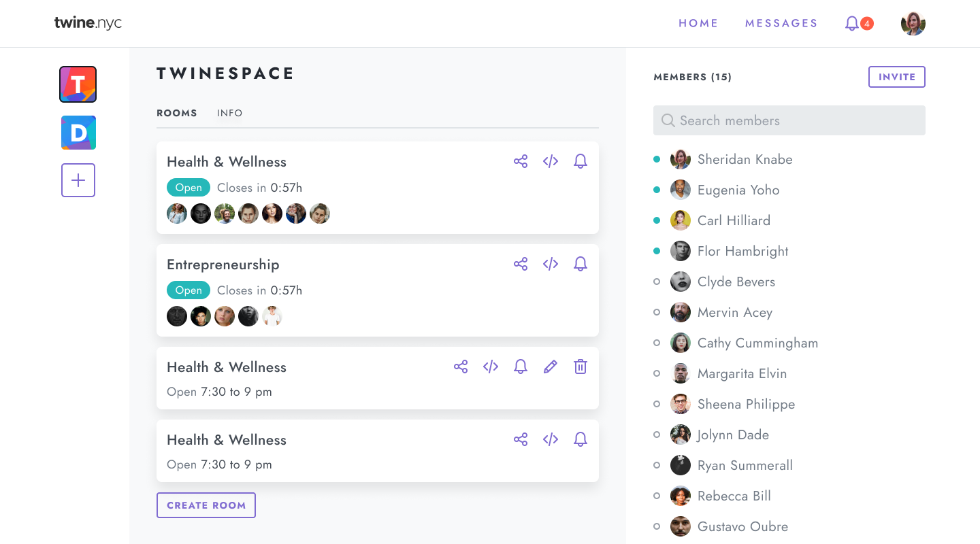The width and height of the screenshot is (980, 544).
Task: Toggle bell on the last Health & Wellness room
Action: tap(581, 439)
